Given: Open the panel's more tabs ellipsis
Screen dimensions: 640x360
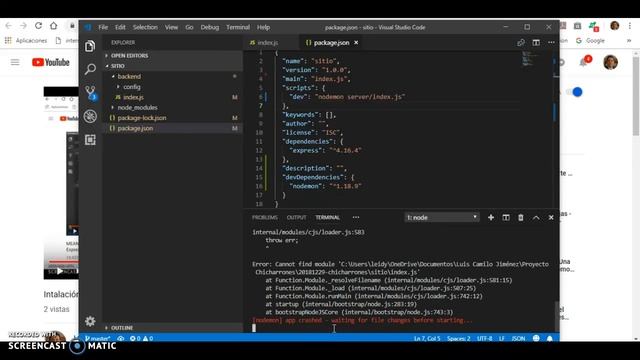Looking at the screenshot, I should point(356,218).
